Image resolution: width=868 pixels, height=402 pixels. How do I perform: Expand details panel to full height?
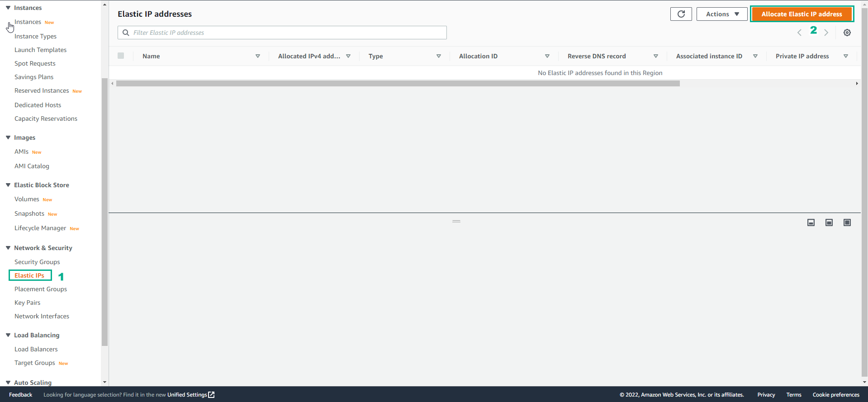(847, 222)
